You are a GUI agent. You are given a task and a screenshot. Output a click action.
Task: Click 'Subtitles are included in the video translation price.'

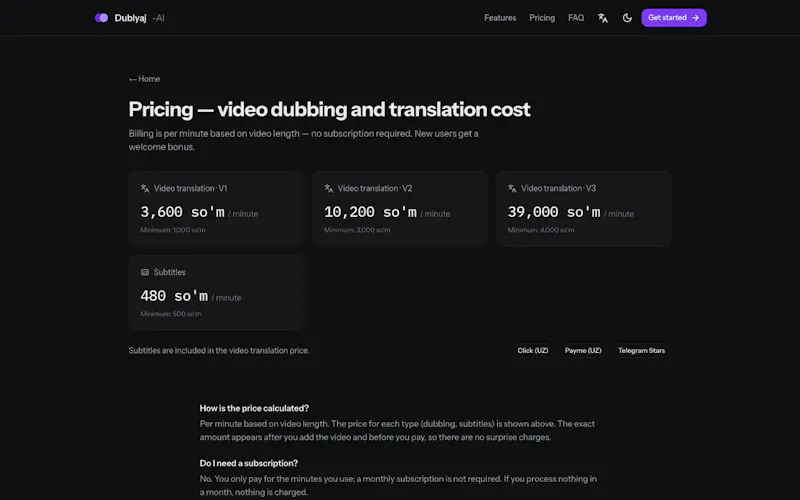point(219,351)
